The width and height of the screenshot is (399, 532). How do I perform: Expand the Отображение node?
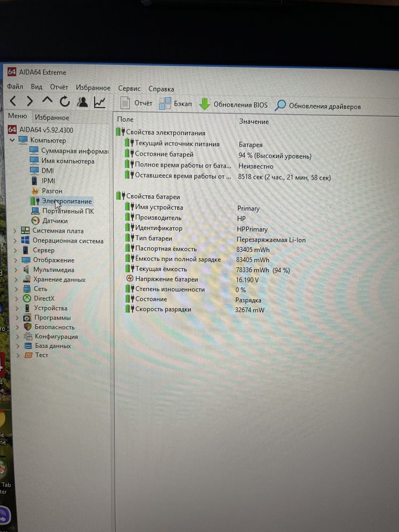click(15, 260)
